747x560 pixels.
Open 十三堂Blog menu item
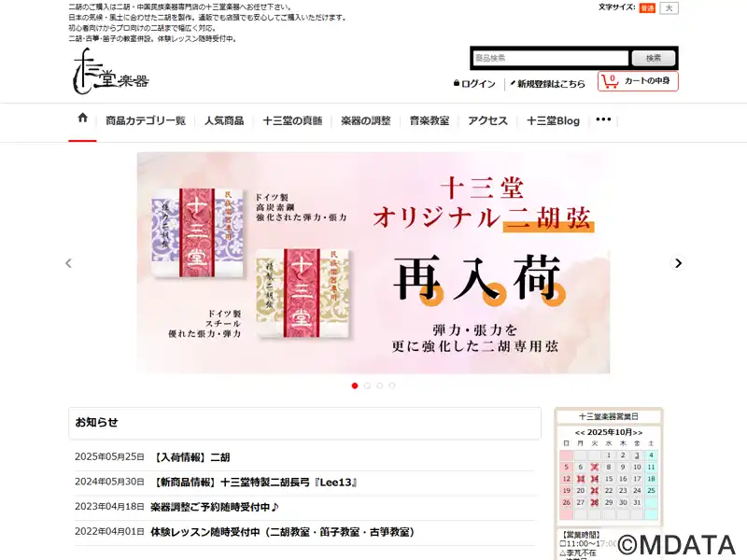[x=553, y=121]
